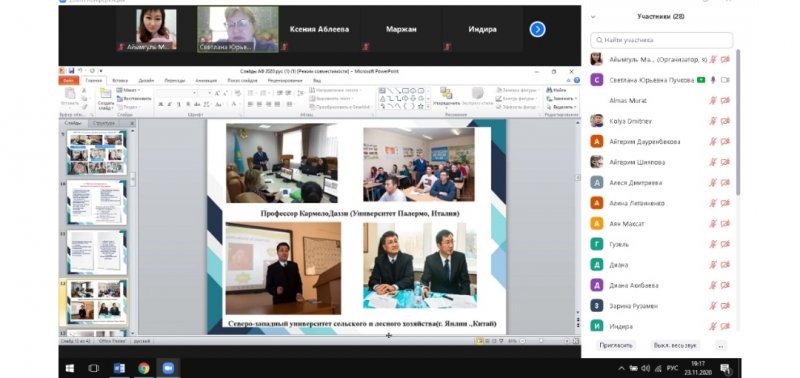This screenshot has height=378, width=800.
Task: Toggle the video icon for Kolya Dmitriev
Action: (x=725, y=121)
